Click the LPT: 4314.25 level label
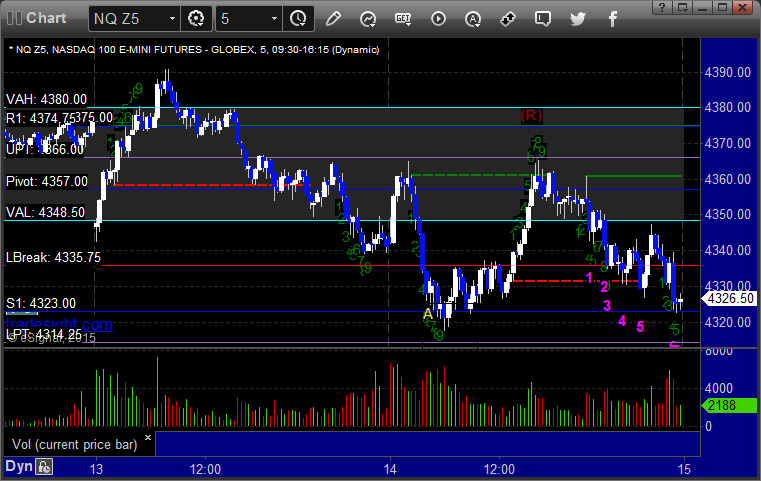 click(x=44, y=334)
